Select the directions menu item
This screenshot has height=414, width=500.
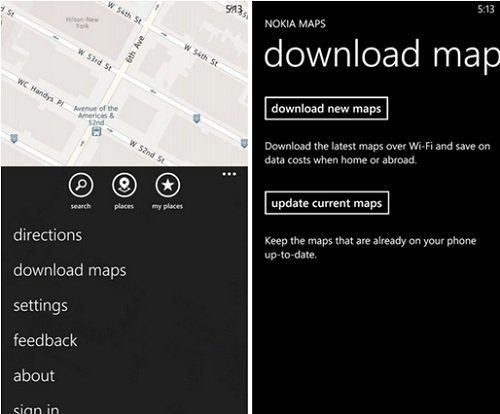pyautogui.click(x=48, y=235)
